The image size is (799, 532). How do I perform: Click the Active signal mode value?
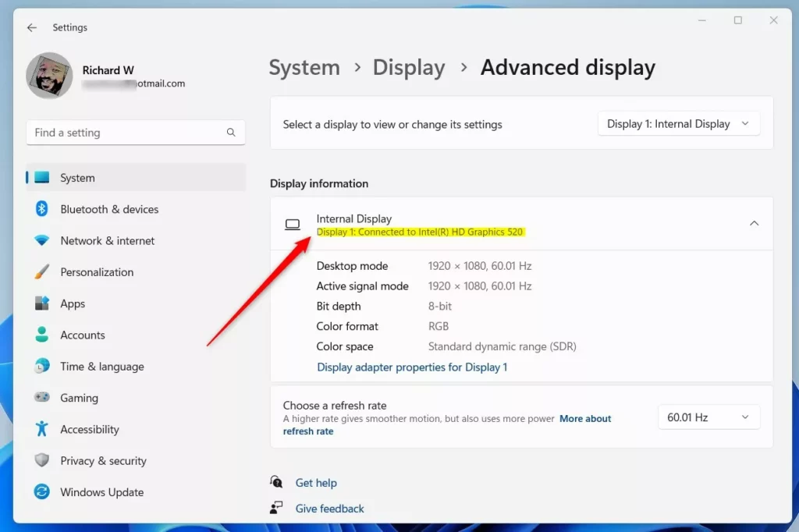pos(480,286)
